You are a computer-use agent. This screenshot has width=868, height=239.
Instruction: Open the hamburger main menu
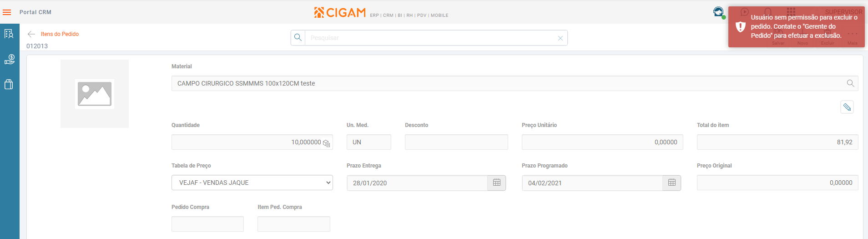(x=7, y=12)
